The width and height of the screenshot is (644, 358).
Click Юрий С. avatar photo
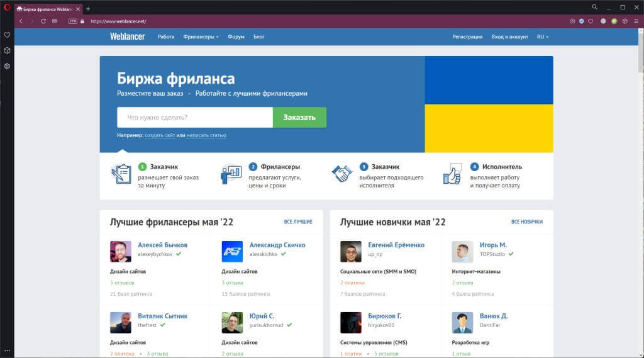point(232,323)
